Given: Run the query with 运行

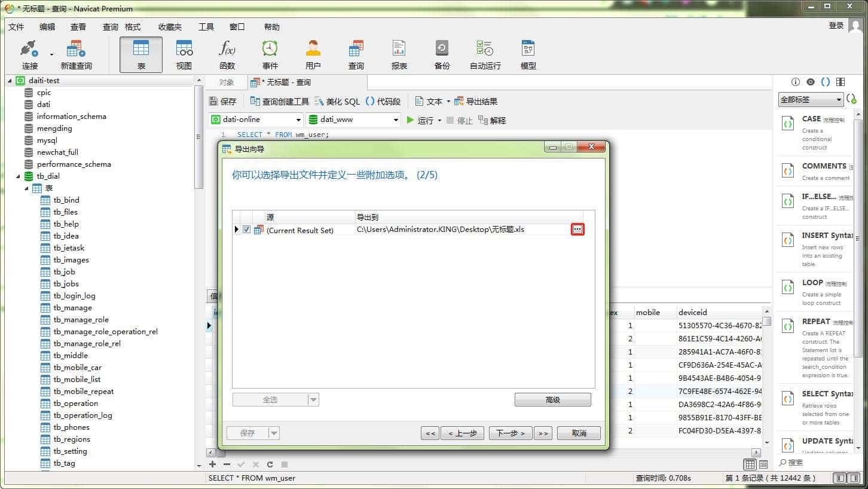Looking at the screenshot, I should click(x=426, y=120).
